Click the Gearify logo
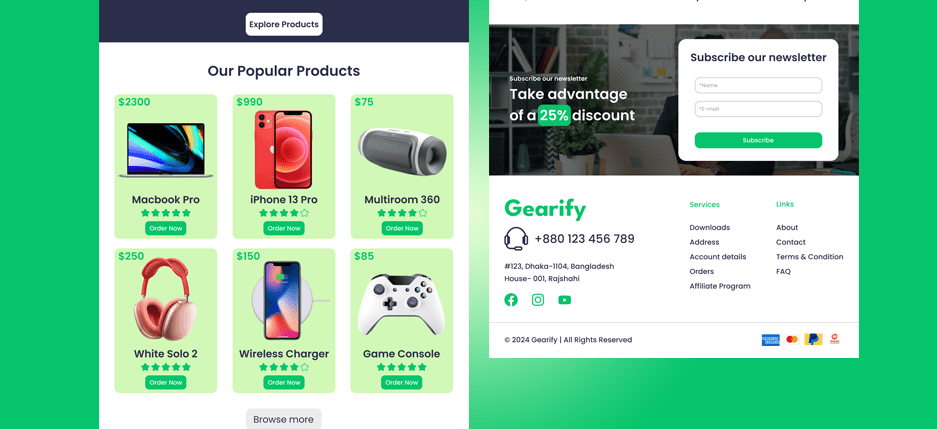Viewport: 937px width, 429px height. coord(545,209)
